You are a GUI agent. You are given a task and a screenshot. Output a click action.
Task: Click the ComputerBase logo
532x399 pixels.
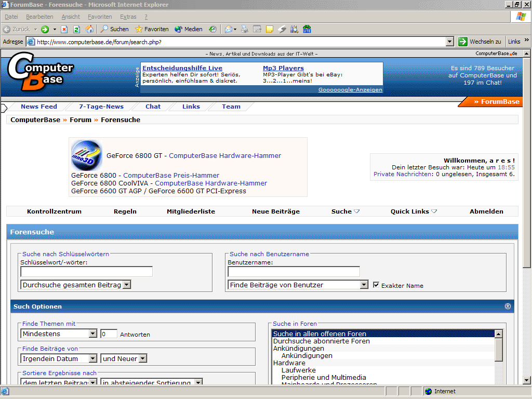(x=41, y=72)
